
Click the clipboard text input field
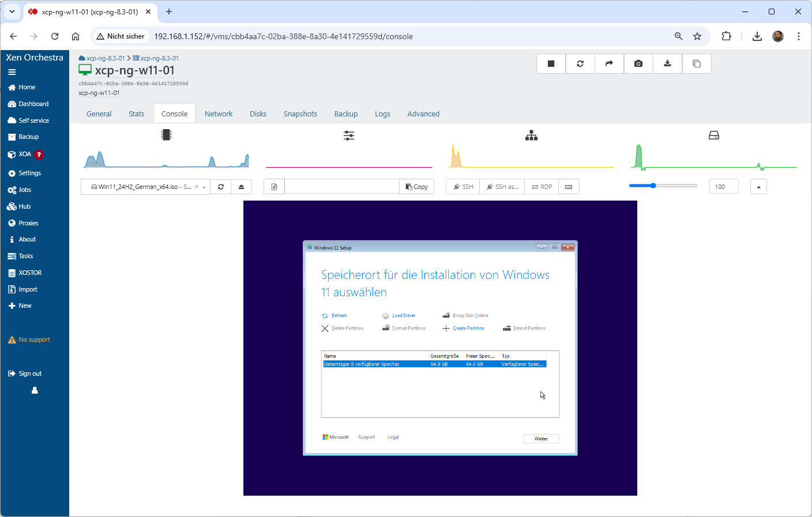click(341, 187)
